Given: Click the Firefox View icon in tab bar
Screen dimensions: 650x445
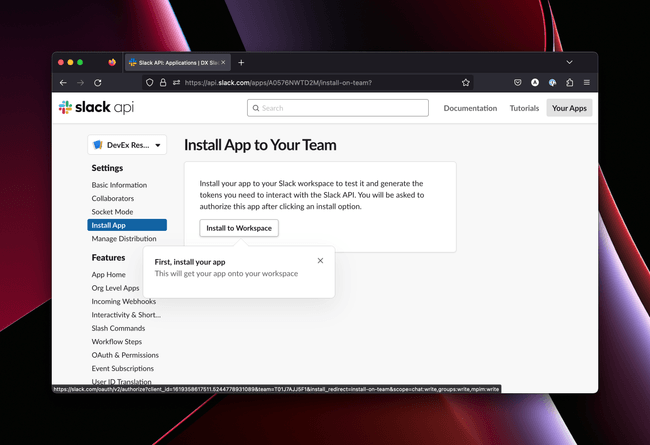Looking at the screenshot, I should pyautogui.click(x=112, y=62).
